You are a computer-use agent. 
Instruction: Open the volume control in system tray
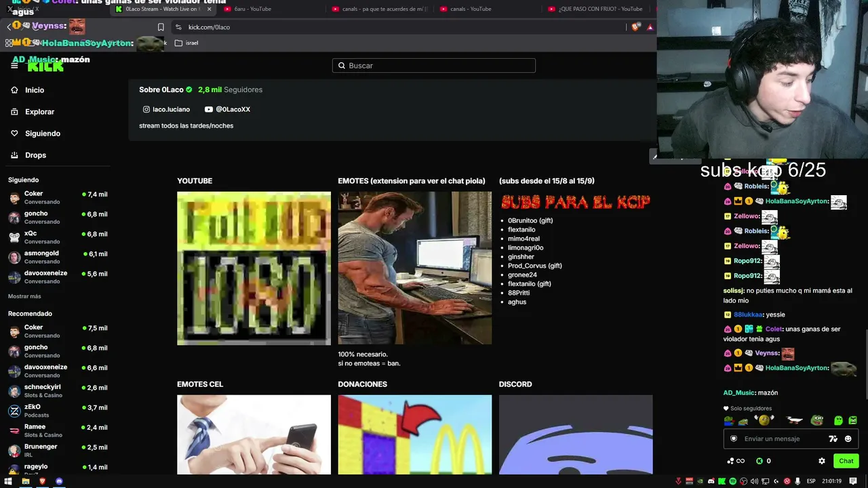pyautogui.click(x=754, y=481)
